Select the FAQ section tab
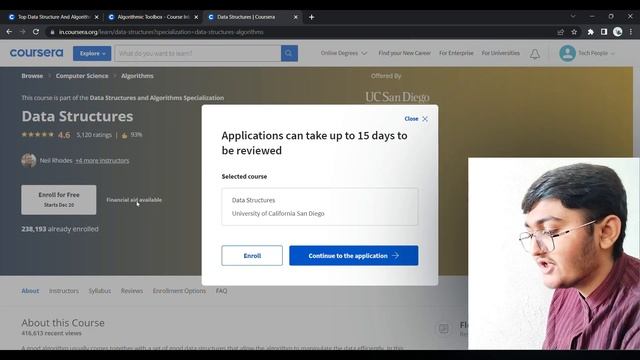This screenshot has width=640, height=360. tap(221, 291)
